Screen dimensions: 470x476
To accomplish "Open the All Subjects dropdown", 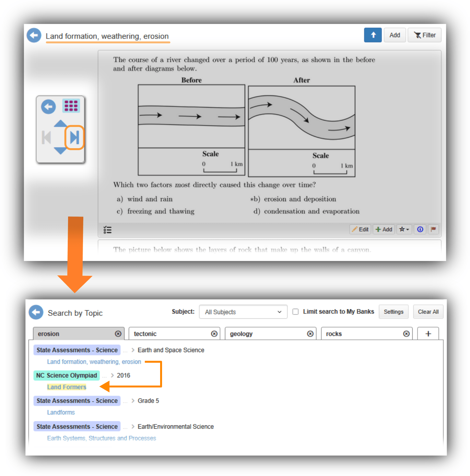I will pos(243,312).
